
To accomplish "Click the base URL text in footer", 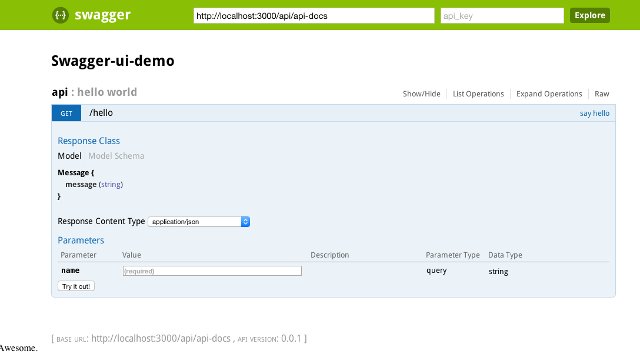I will click(161, 339).
